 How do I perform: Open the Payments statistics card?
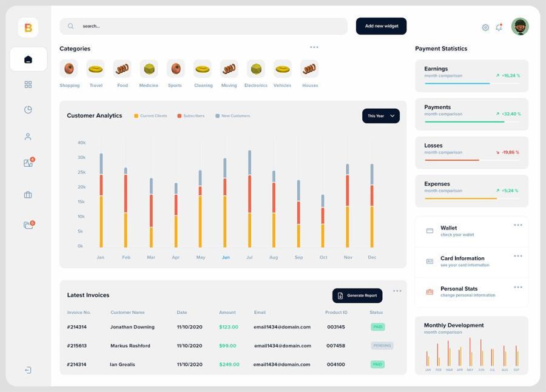point(471,114)
